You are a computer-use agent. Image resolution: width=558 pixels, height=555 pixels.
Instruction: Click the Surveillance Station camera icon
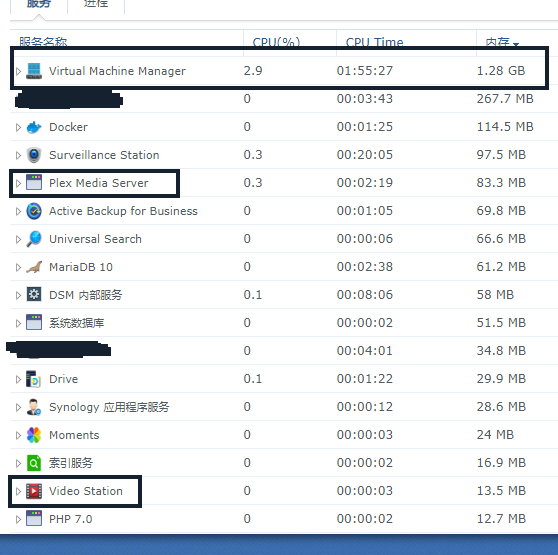tap(34, 155)
